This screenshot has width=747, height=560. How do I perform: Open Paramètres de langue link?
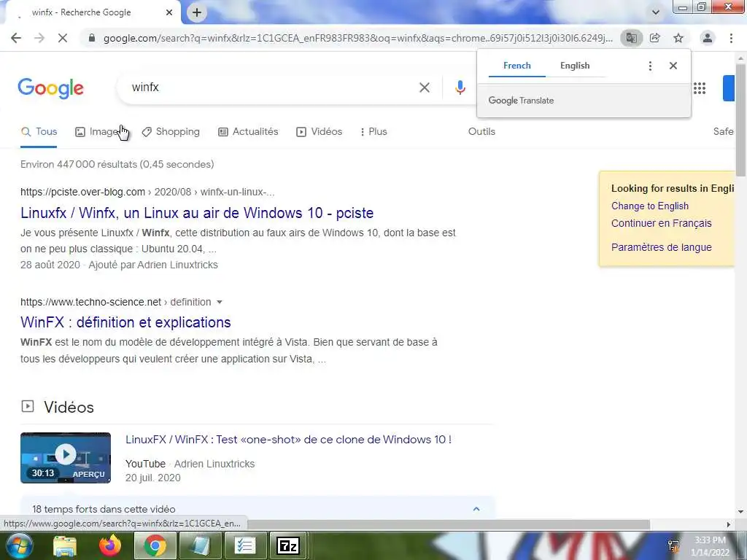click(661, 247)
